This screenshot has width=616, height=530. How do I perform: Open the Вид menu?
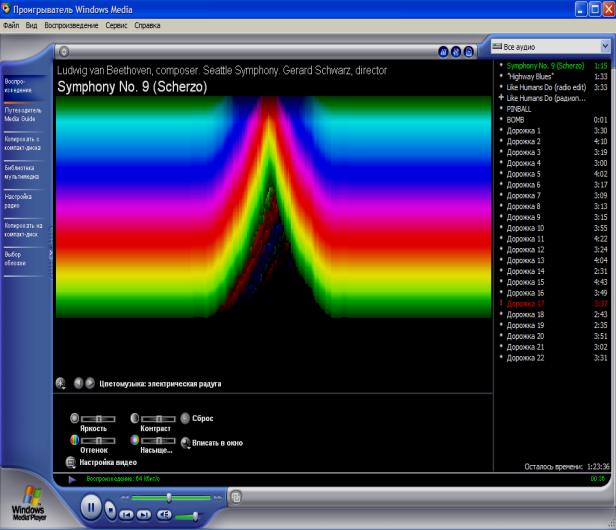(31, 26)
